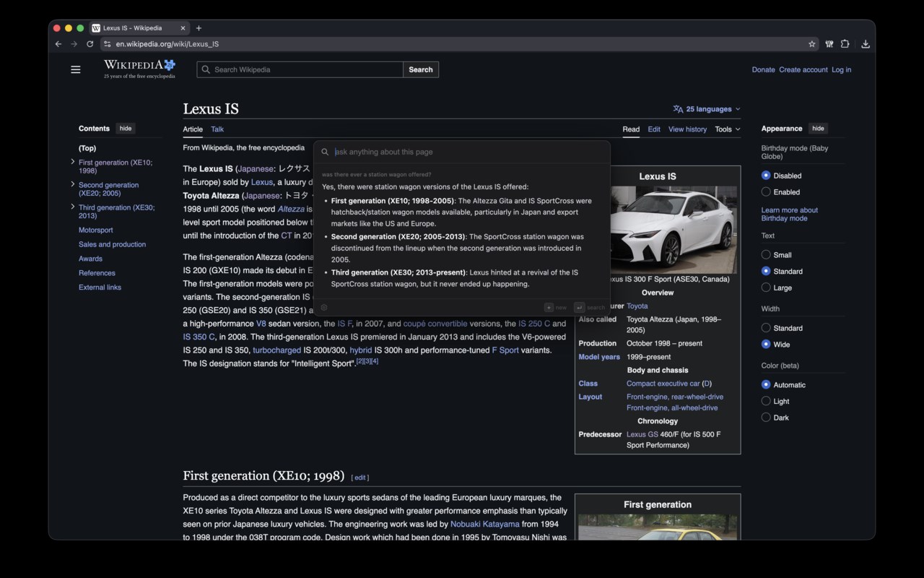The width and height of the screenshot is (924, 578).
Task: Select Automatic color mode
Action: click(x=766, y=385)
